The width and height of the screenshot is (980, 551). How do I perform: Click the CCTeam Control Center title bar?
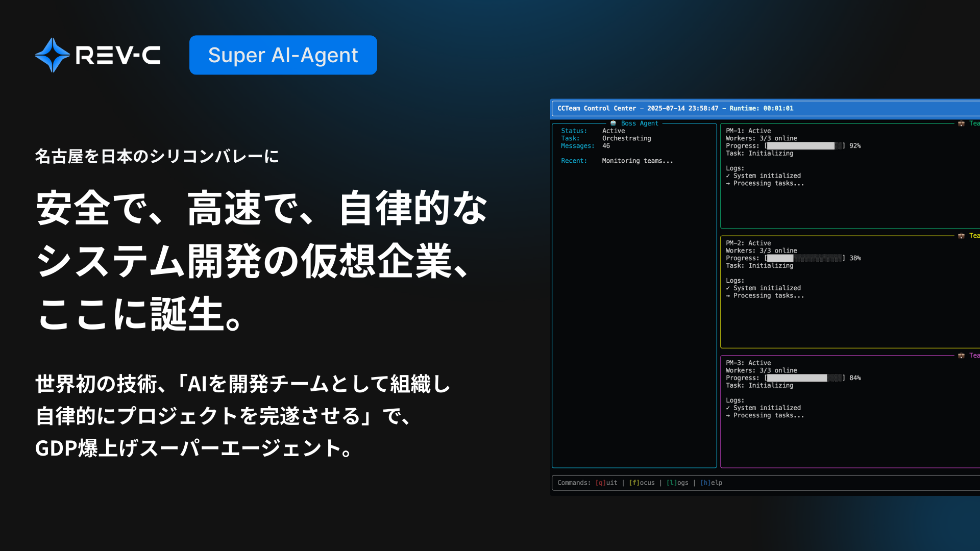point(766,108)
